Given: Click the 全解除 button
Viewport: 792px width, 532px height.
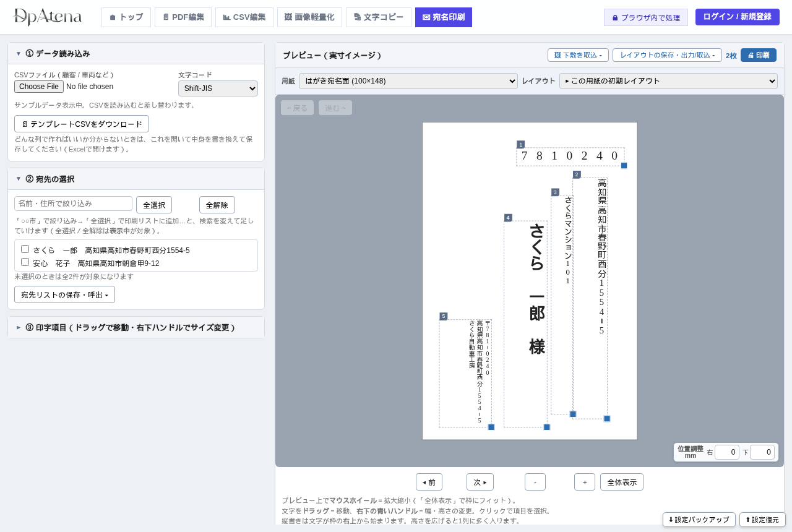Looking at the screenshot, I should 217,205.
